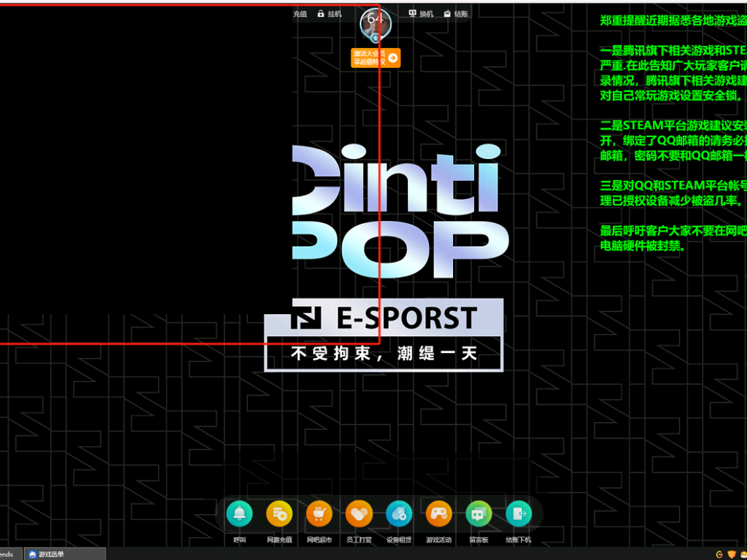Viewport: 747px width, 560px height.
Task: Launch 游戏活动 gamepad icon
Action: coord(438,514)
